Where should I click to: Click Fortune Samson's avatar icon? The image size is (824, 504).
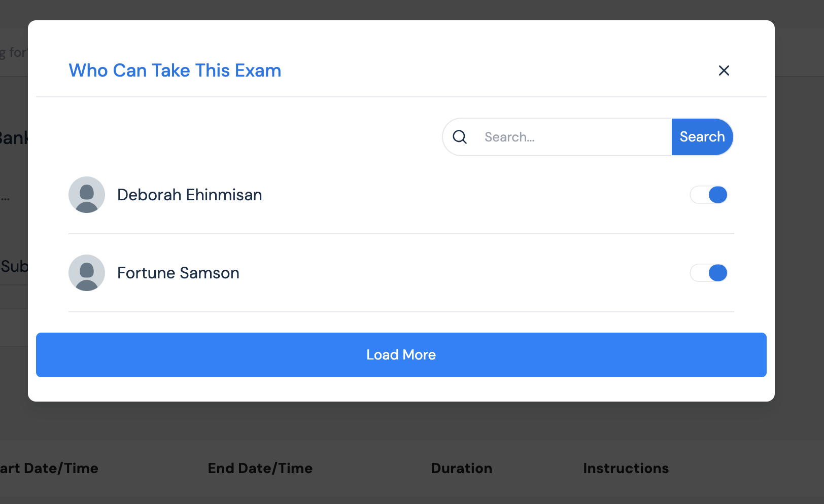87,273
